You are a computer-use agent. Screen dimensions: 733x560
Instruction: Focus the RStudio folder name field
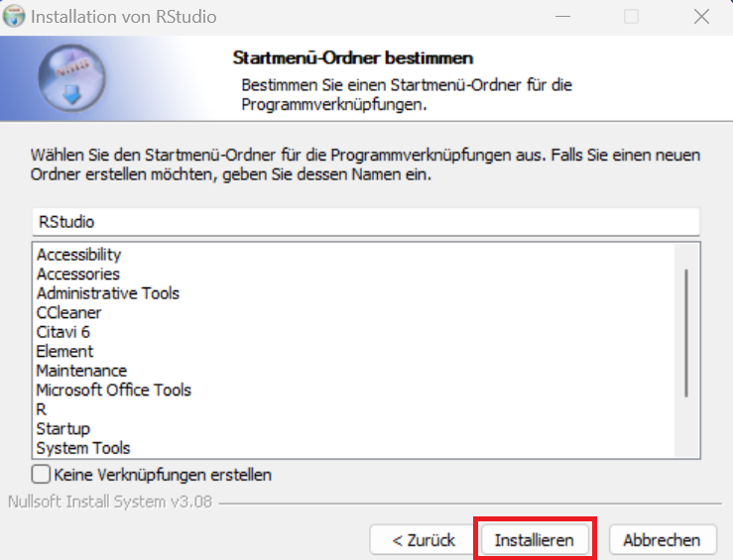point(366,222)
